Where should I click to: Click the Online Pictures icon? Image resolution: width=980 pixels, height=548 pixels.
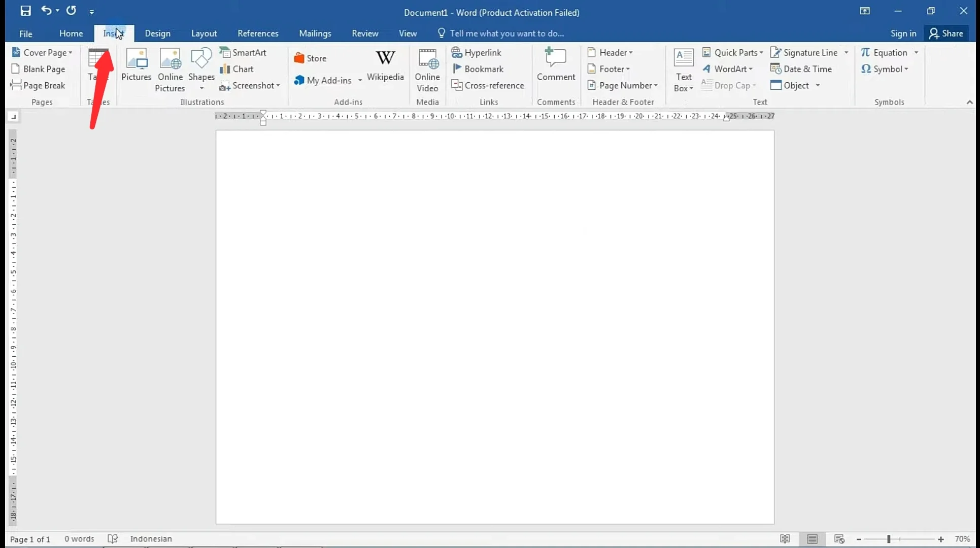170,70
